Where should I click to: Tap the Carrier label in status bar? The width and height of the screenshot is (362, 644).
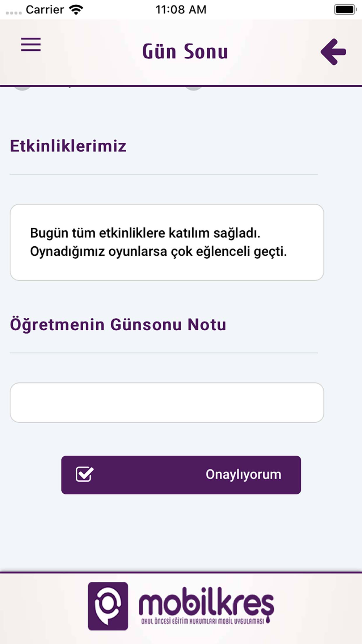click(x=45, y=10)
